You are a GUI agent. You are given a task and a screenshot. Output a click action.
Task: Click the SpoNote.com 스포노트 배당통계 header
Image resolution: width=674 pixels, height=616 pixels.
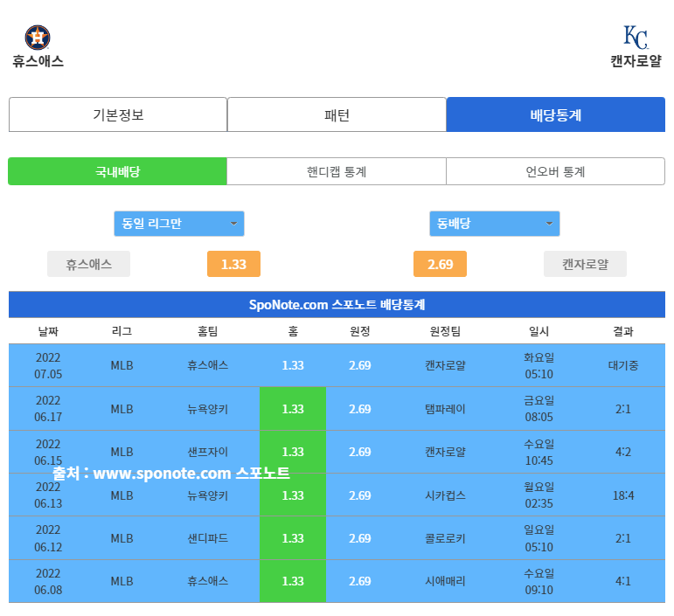pyautogui.click(x=337, y=305)
